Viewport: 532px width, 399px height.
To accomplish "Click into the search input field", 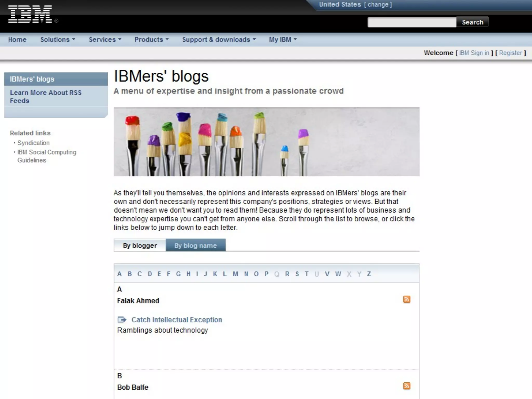I will pyautogui.click(x=411, y=22).
